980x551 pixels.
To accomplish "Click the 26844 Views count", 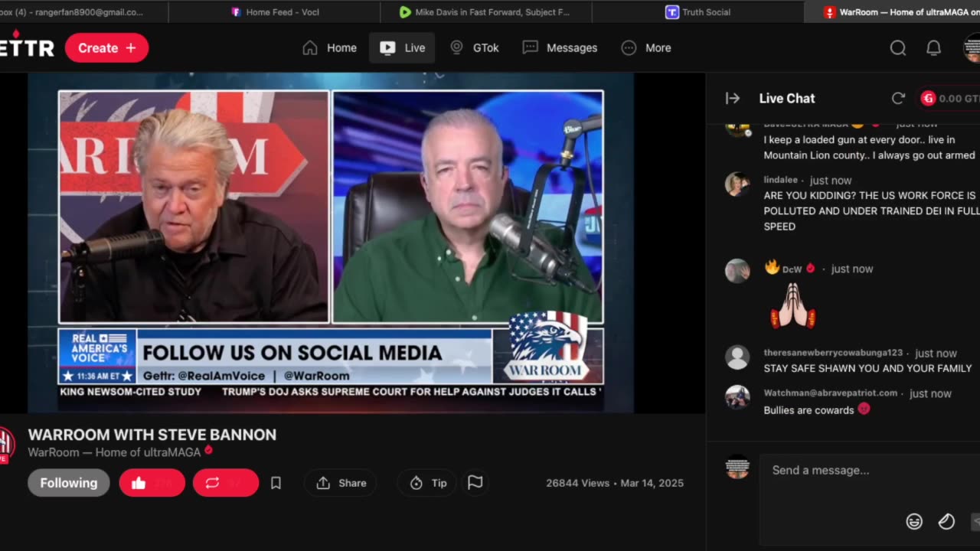I will point(578,483).
